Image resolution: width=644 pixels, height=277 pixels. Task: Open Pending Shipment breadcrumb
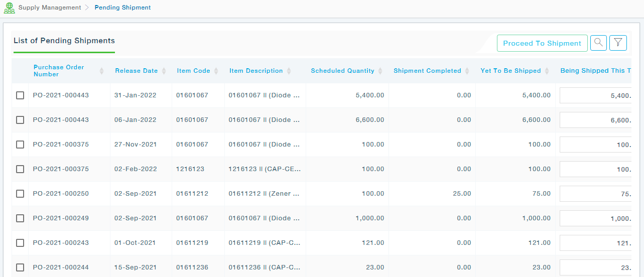click(122, 8)
